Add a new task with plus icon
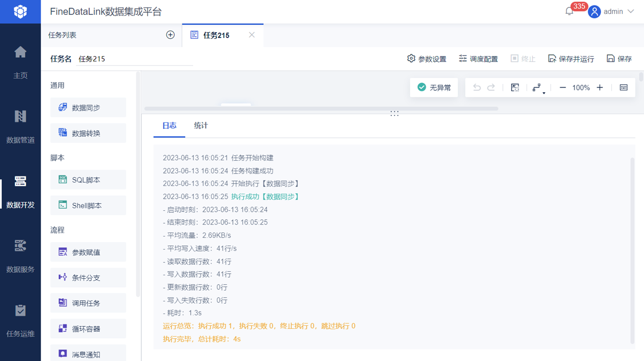 [170, 35]
